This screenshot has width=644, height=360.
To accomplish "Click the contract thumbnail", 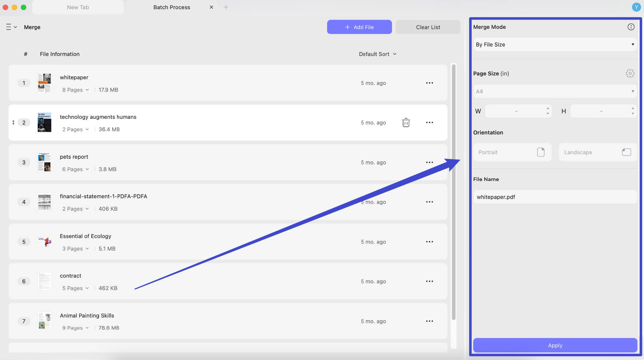I will pos(44,281).
